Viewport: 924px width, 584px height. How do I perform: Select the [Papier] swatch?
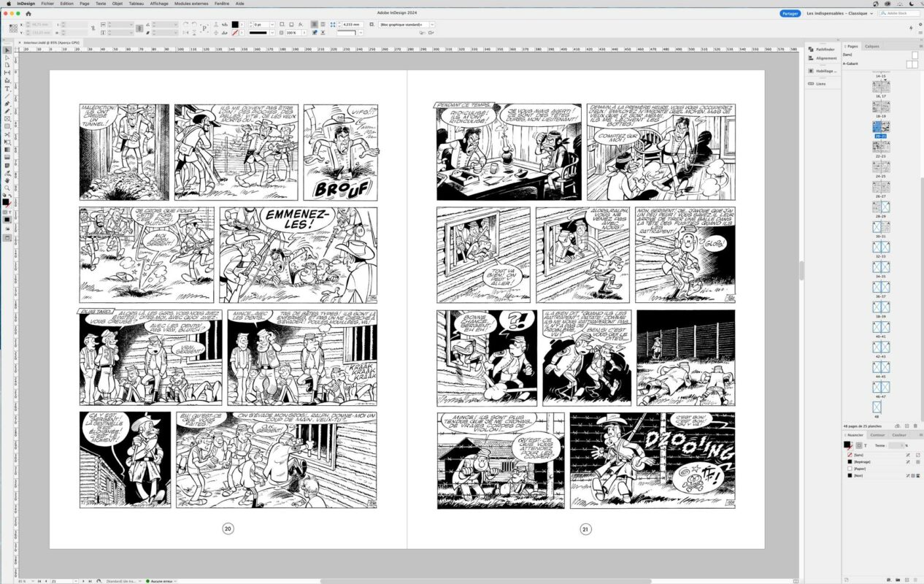coord(881,468)
